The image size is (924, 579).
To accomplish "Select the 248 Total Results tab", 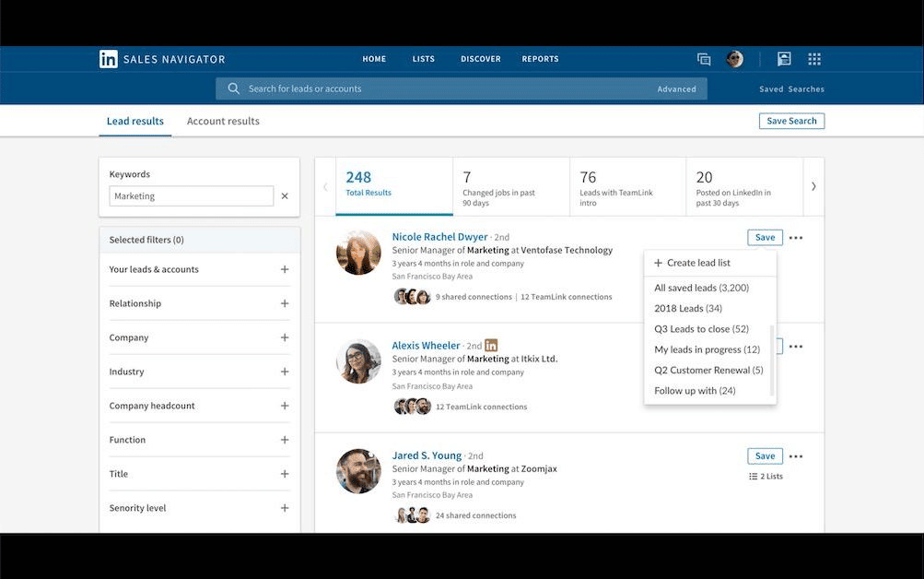I will (x=394, y=186).
